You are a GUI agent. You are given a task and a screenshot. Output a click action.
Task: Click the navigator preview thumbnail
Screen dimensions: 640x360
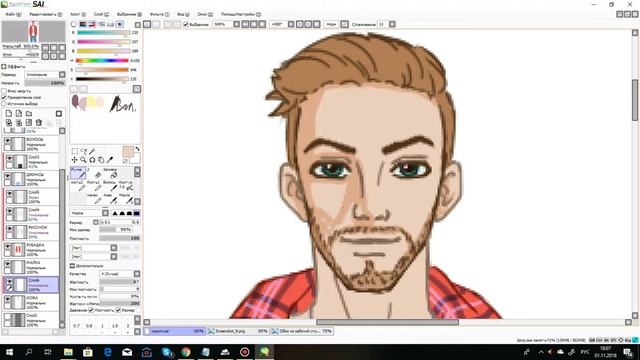(x=33, y=31)
